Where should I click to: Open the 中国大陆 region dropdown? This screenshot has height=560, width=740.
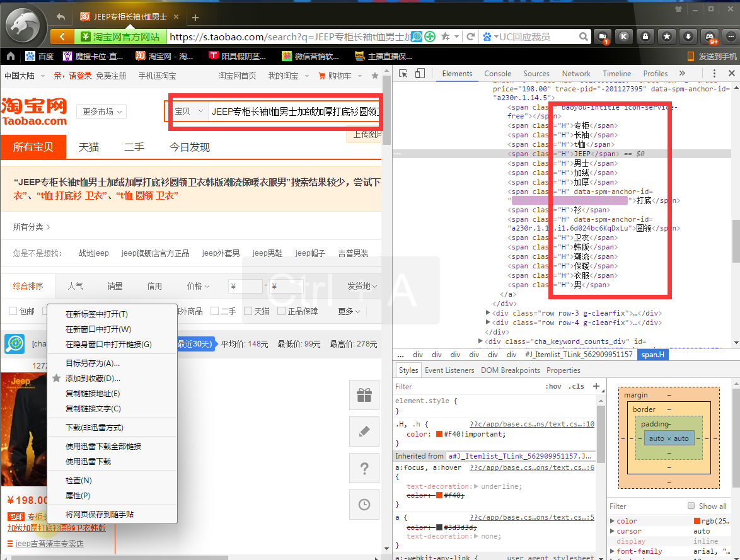tap(24, 76)
